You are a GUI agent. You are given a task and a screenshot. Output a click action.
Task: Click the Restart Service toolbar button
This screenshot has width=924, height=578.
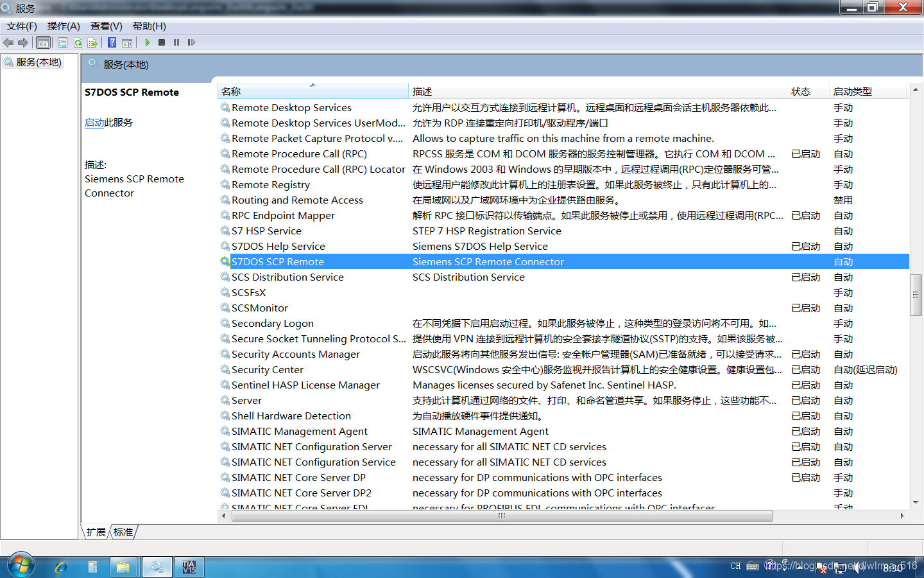point(191,42)
